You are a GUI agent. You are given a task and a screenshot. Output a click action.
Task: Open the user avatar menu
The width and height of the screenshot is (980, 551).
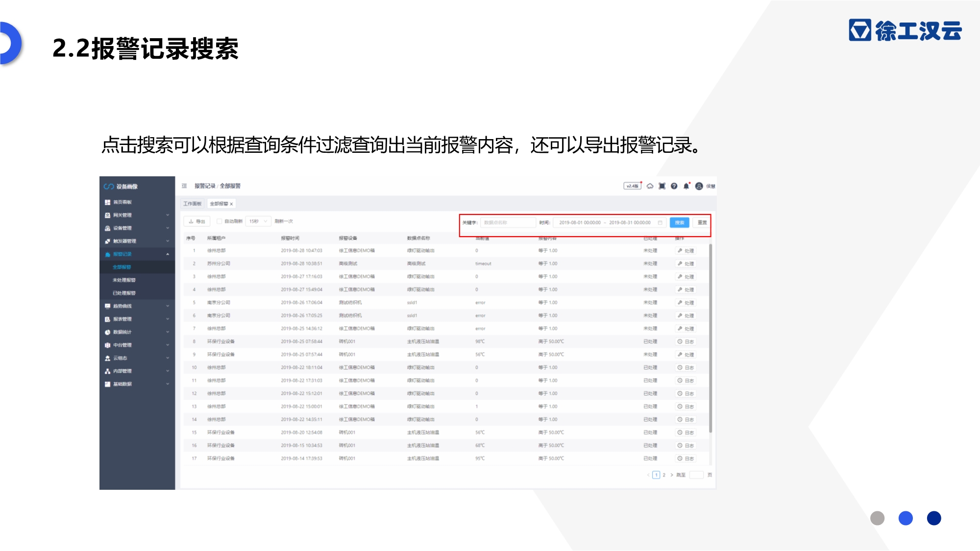(x=699, y=186)
